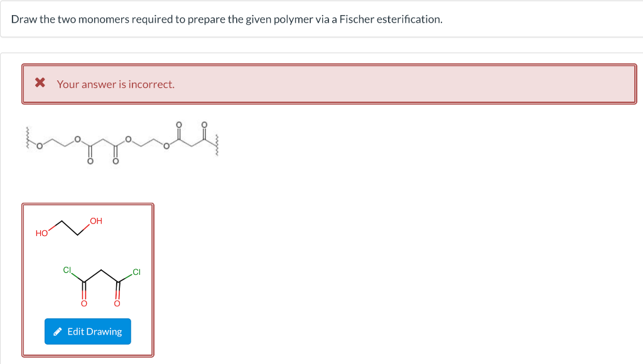Click the pencil icon on Edit Drawing
Screen dimensions: 643x364
58,331
